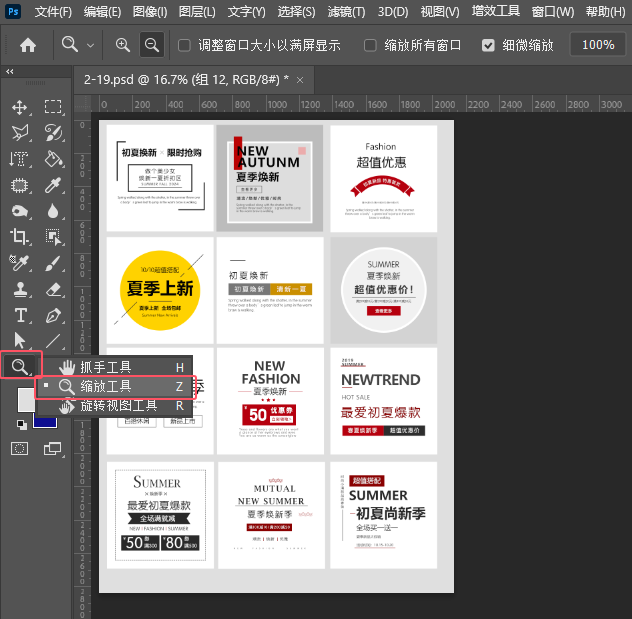Check the 缩放所有窗口 option

371,46
